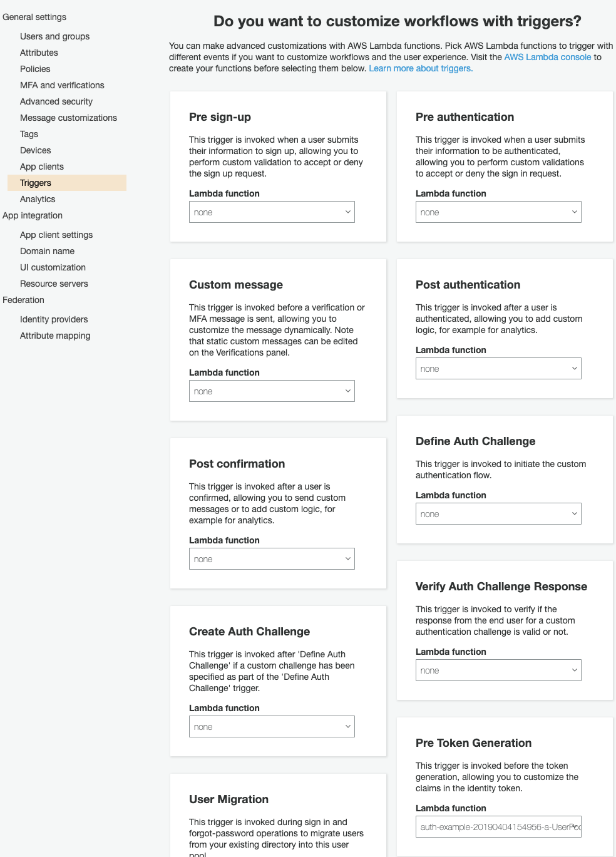Click the 'Pre sign-up' card title

[x=220, y=117]
